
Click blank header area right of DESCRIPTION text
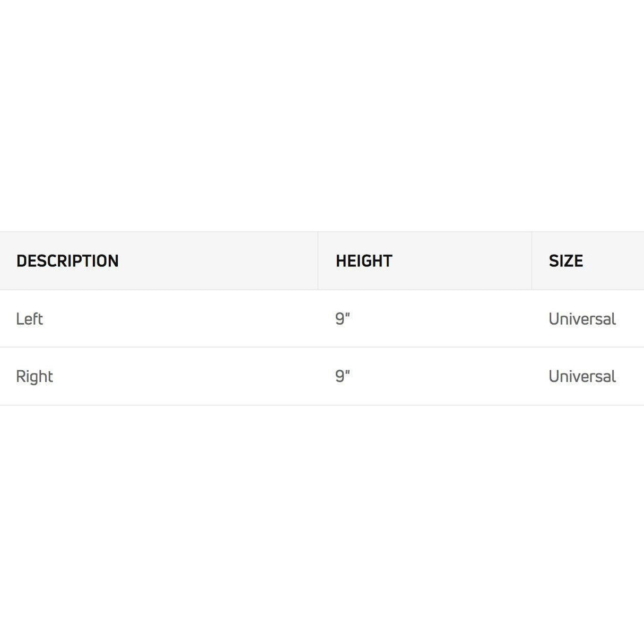pyautogui.click(x=223, y=261)
